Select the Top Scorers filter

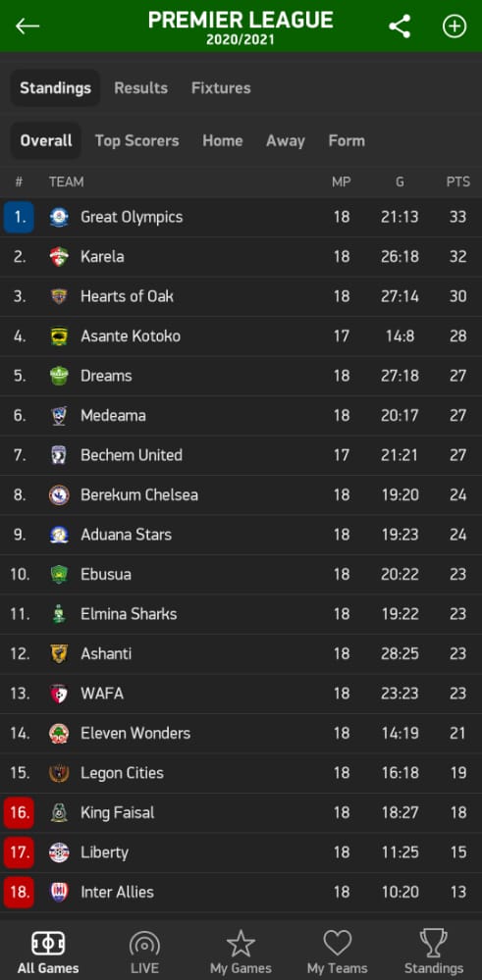[x=136, y=140]
